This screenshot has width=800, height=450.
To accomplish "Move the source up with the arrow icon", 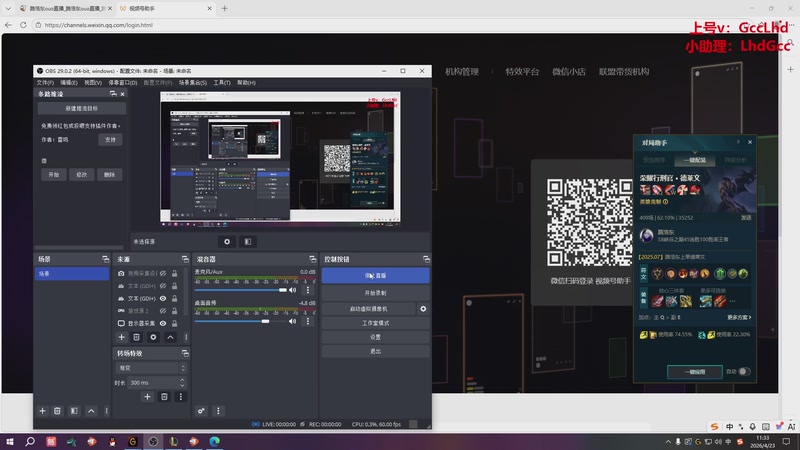I will tap(170, 337).
